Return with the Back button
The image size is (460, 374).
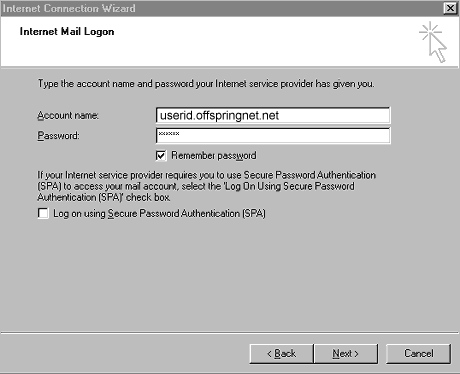tap(282, 354)
